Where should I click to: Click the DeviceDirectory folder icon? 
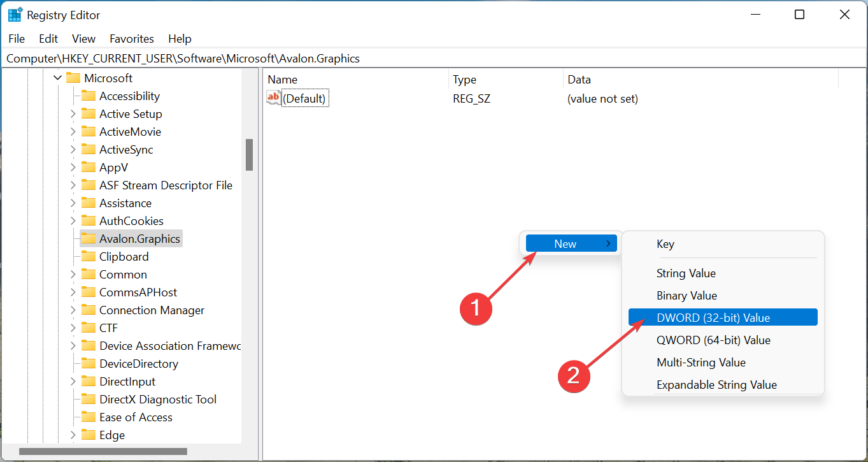tap(89, 364)
